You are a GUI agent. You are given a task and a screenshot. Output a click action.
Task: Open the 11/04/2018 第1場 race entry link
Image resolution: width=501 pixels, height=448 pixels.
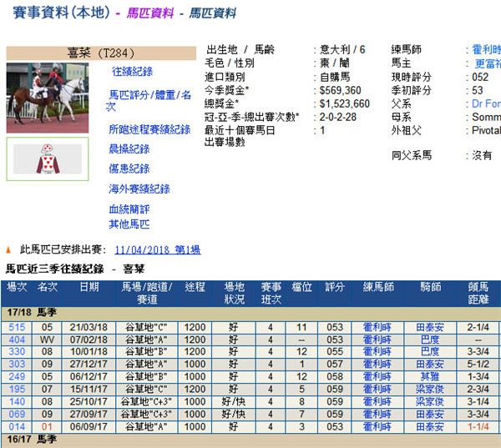point(157,249)
